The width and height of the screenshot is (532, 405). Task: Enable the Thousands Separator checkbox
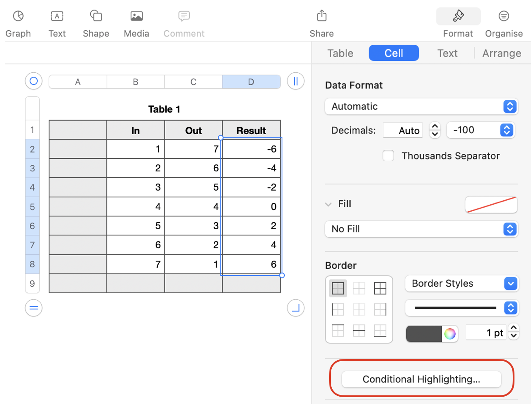click(x=388, y=156)
